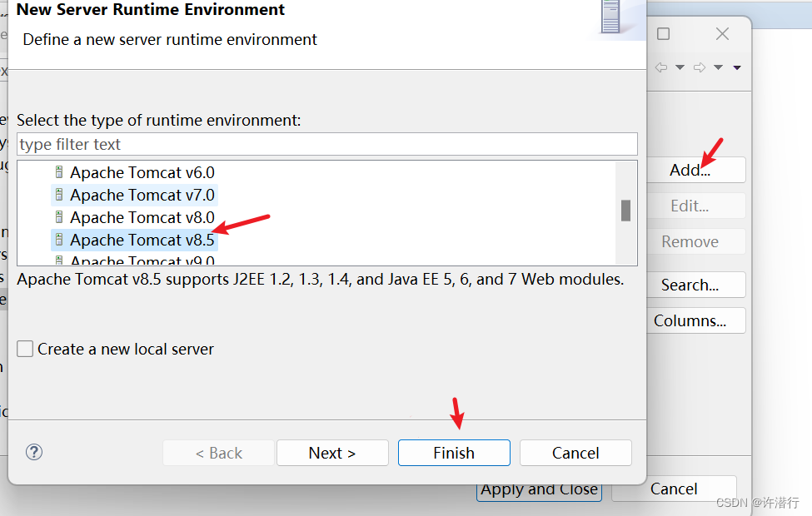Click forward arrow icon in Preferences toolbar
812x516 pixels.
(x=700, y=67)
